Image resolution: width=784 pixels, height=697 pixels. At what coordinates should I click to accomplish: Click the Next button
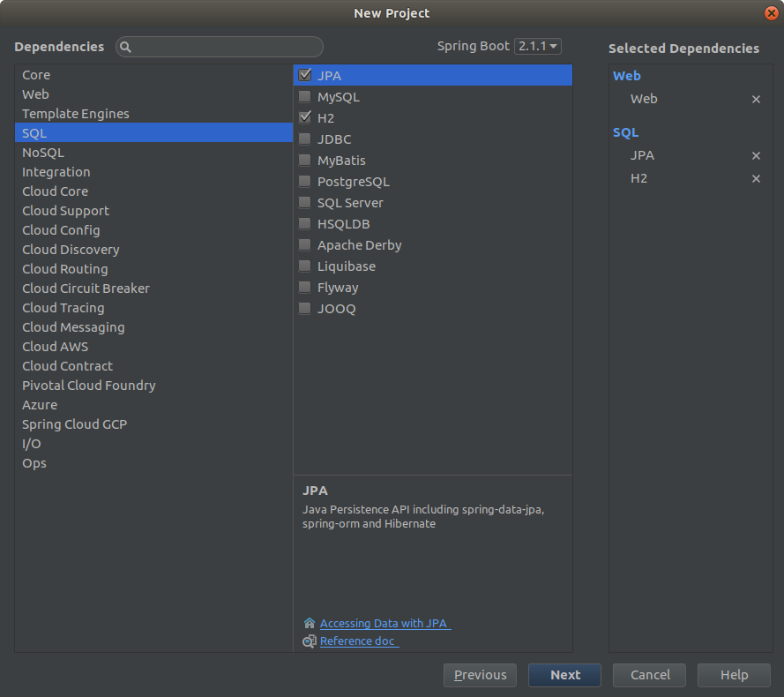pos(564,675)
